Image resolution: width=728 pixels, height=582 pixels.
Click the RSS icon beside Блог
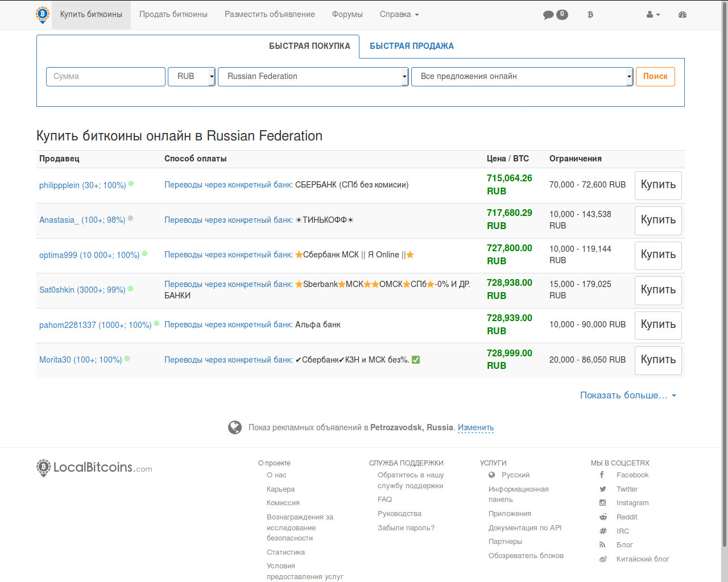tap(602, 544)
